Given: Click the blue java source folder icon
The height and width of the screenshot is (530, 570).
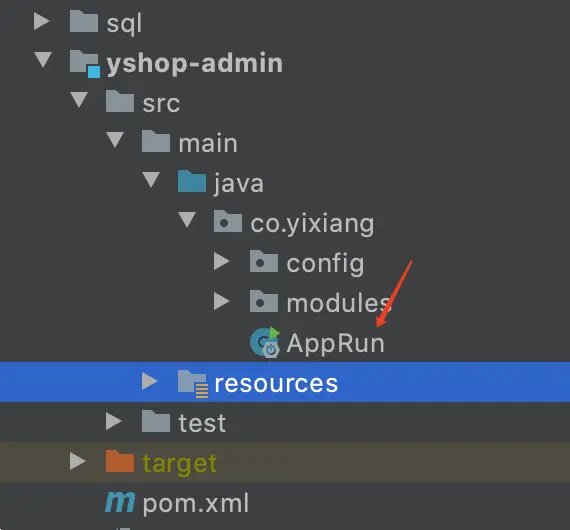Looking at the screenshot, I should point(192,181).
